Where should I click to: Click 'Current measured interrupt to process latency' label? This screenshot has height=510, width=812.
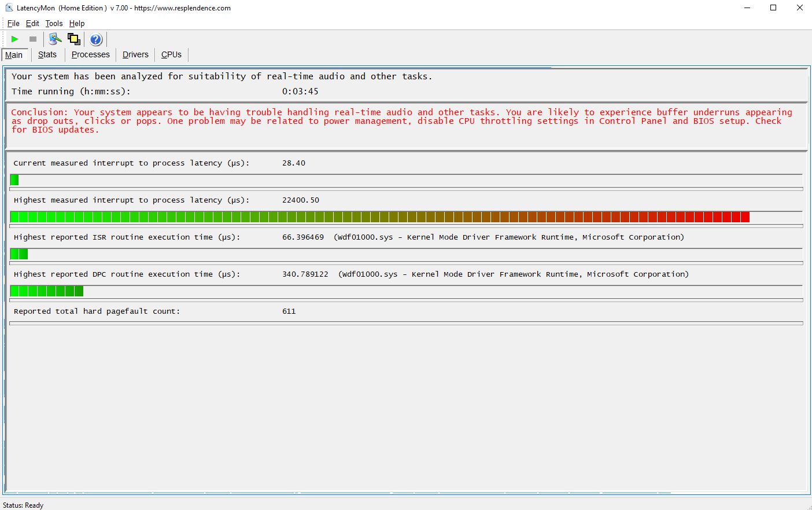tap(131, 163)
